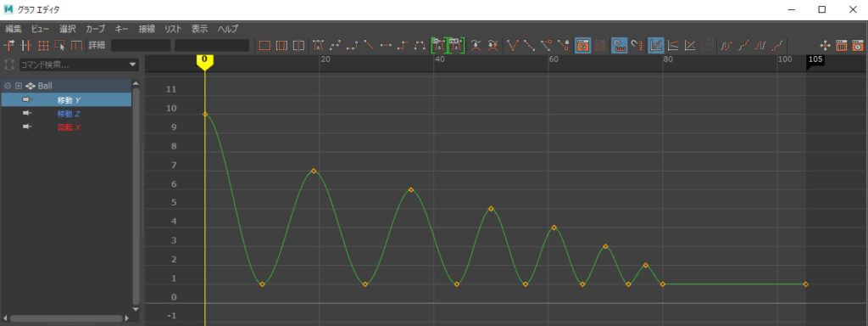Open the command search dropdown arrow
868x326 pixels.
133,65
